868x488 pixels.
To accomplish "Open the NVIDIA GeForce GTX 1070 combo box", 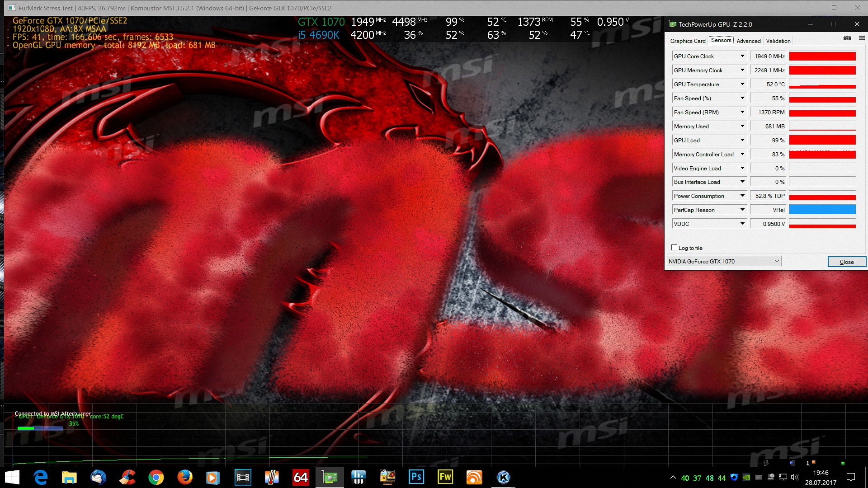I will tap(724, 261).
